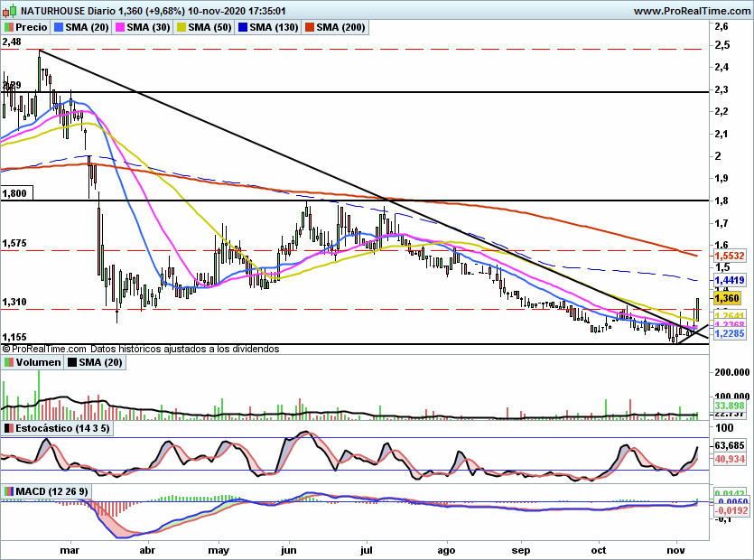754x560 pixels.
Task: Open the SMA (50) legend label
Action: [x=204, y=27]
